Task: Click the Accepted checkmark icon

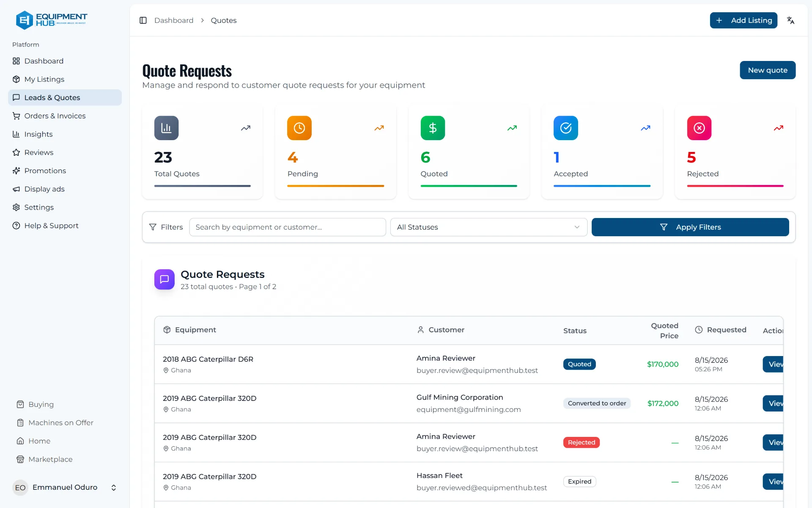Action: (x=566, y=128)
